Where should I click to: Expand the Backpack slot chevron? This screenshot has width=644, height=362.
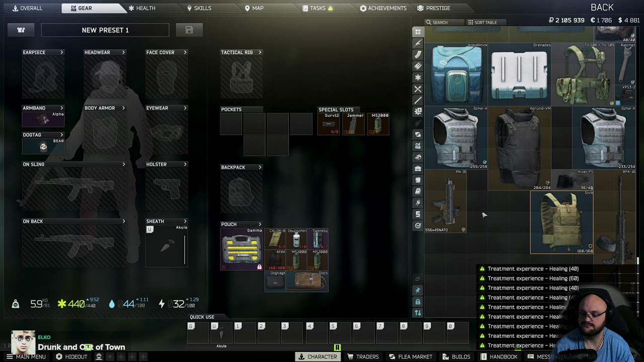[x=260, y=167]
